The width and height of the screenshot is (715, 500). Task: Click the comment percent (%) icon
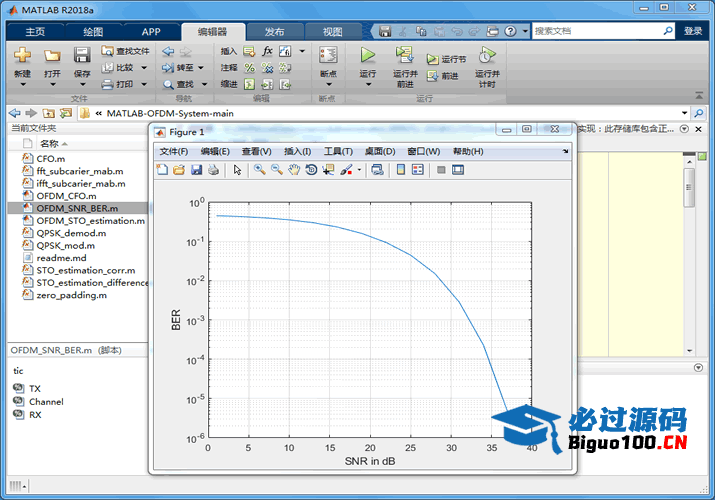pyautogui.click(x=249, y=68)
